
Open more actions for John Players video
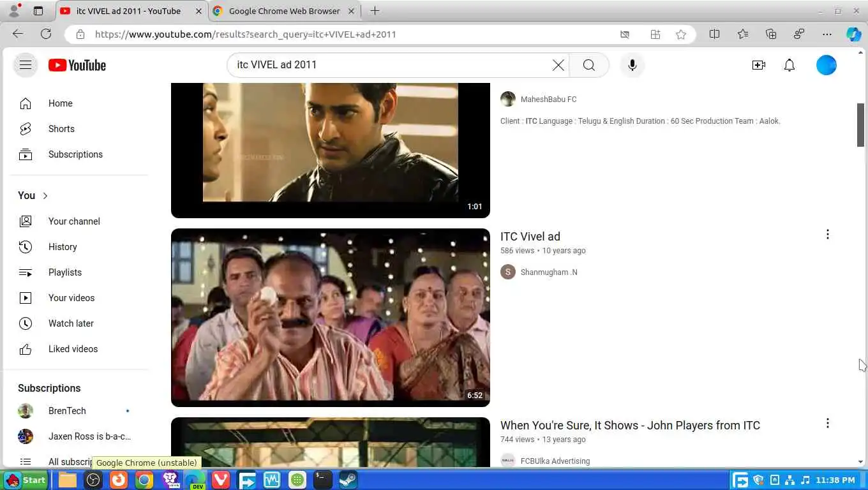(827, 424)
